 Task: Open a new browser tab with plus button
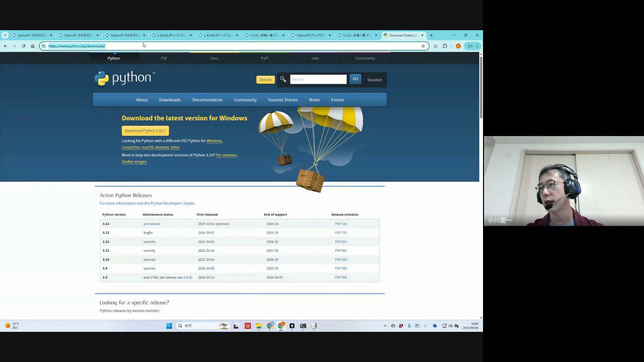point(431,35)
